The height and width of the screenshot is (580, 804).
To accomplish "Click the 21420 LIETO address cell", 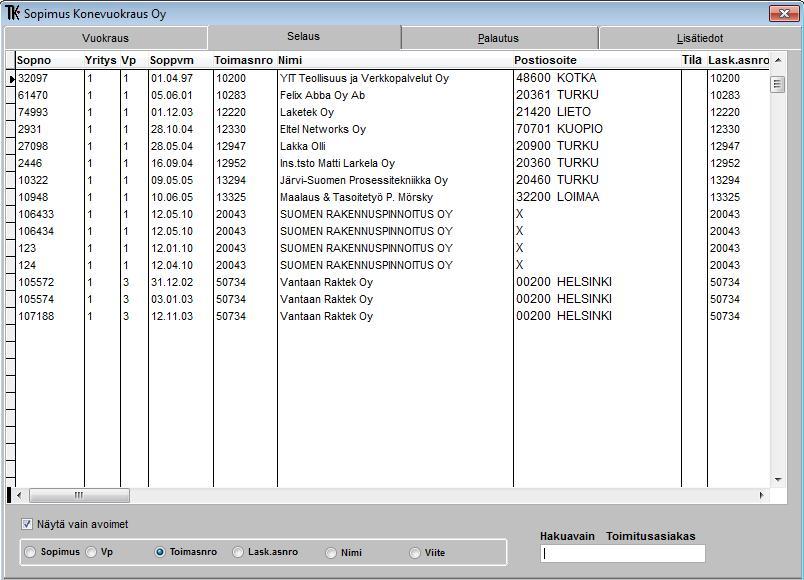I will click(x=597, y=112).
